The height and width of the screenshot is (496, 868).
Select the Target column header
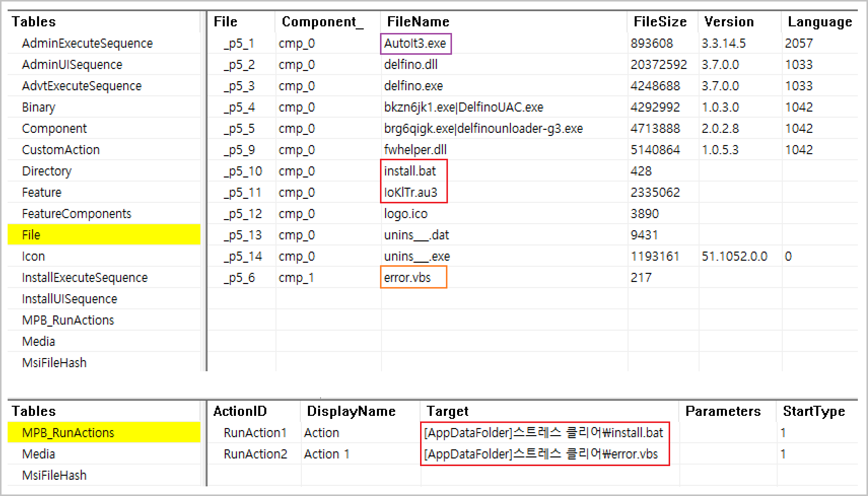pos(447,411)
